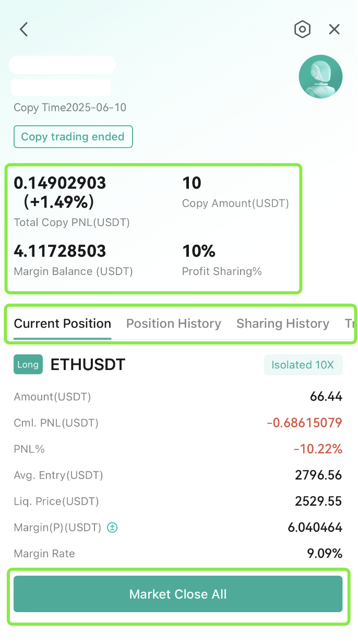Open the ETHUSDT pair name

(x=88, y=365)
